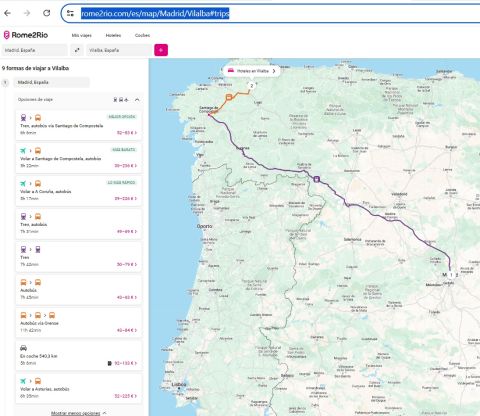Screen dimensions: 480x416
Task: Open price arrow for Autobús 7h 45min
Action: pos(136,297)
